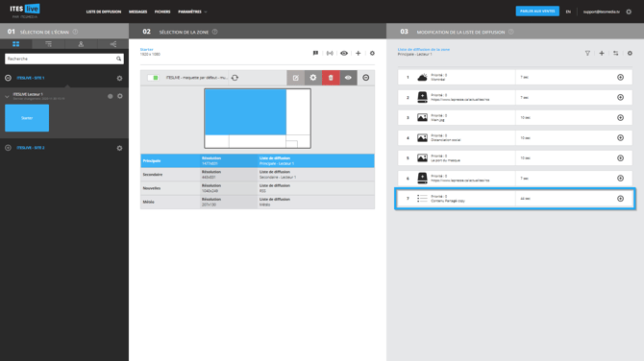Toggle the eye preview in the zone header
The width and height of the screenshot is (644, 361).
click(x=344, y=54)
